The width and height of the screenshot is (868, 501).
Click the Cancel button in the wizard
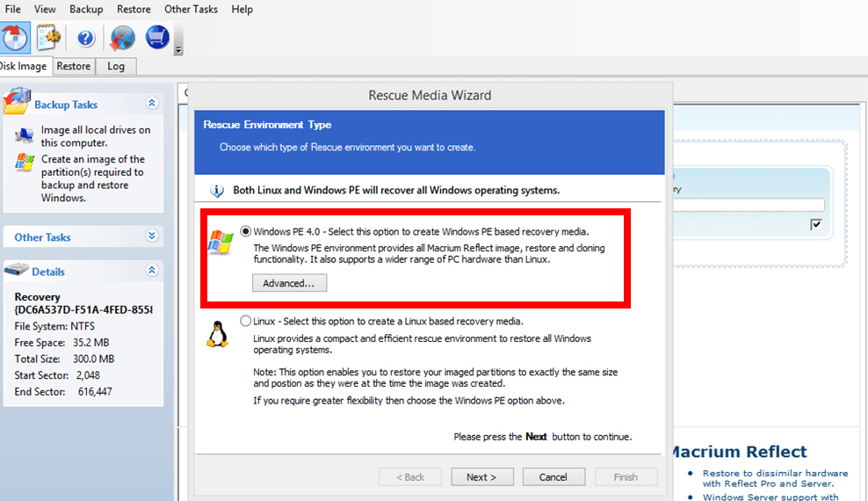point(553,476)
